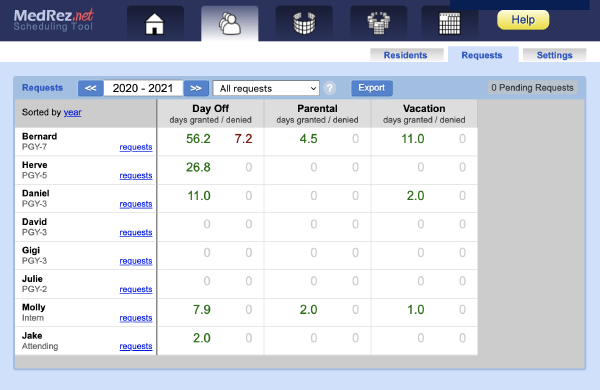The image size is (600, 390).
Task: Open the calendar grid icon
Action: click(449, 24)
